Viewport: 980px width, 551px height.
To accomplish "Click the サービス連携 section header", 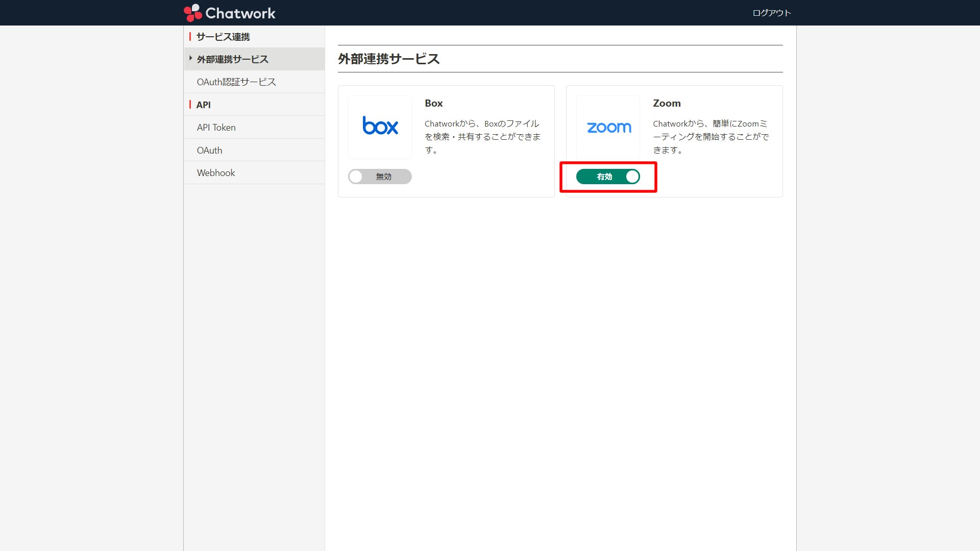I will click(x=223, y=37).
